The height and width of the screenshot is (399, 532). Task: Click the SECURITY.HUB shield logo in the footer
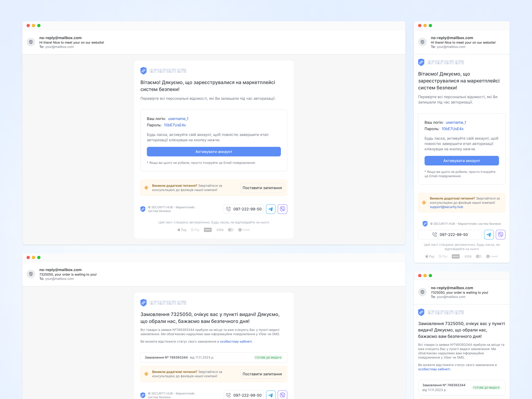tap(143, 209)
